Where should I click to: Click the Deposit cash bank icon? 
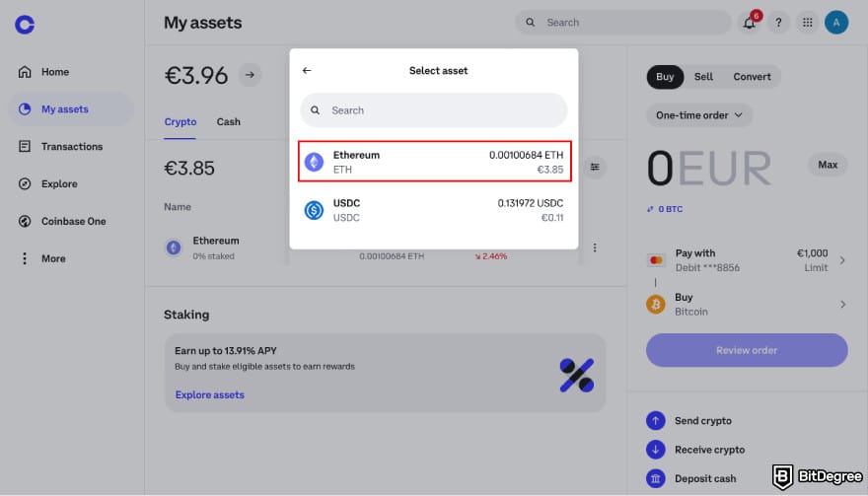[656, 478]
